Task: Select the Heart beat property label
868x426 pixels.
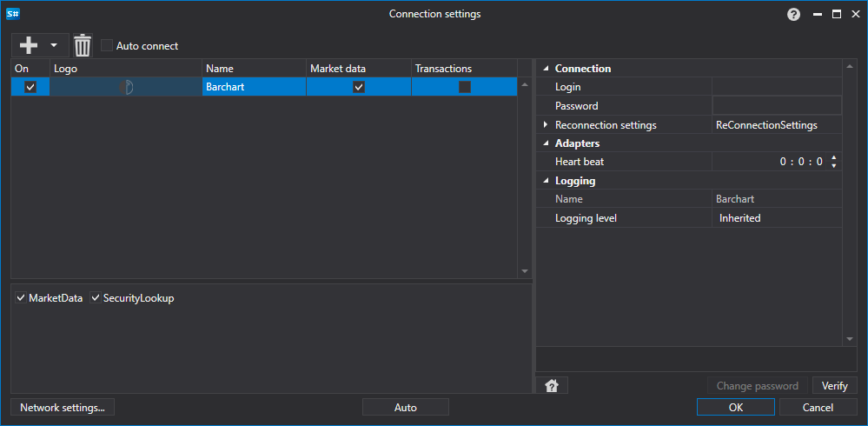Action: point(579,162)
